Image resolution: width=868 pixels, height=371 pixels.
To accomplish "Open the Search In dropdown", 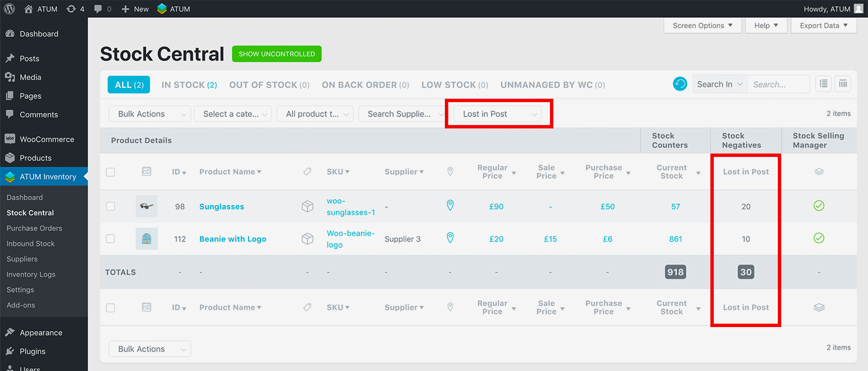I will point(720,84).
